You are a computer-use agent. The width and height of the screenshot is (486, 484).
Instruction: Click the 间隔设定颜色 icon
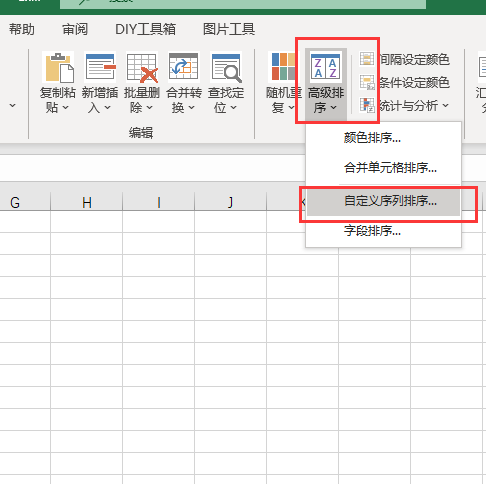pos(367,59)
